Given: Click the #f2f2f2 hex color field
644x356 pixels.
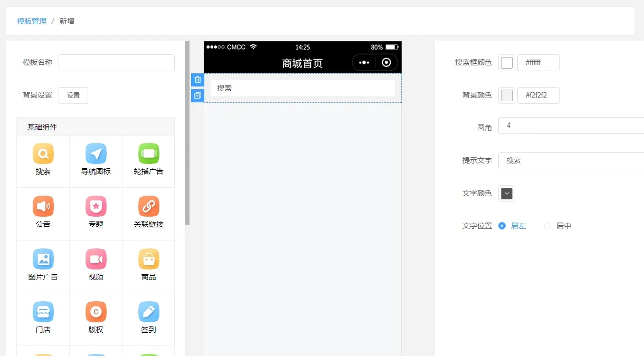Looking at the screenshot, I should pyautogui.click(x=538, y=95).
